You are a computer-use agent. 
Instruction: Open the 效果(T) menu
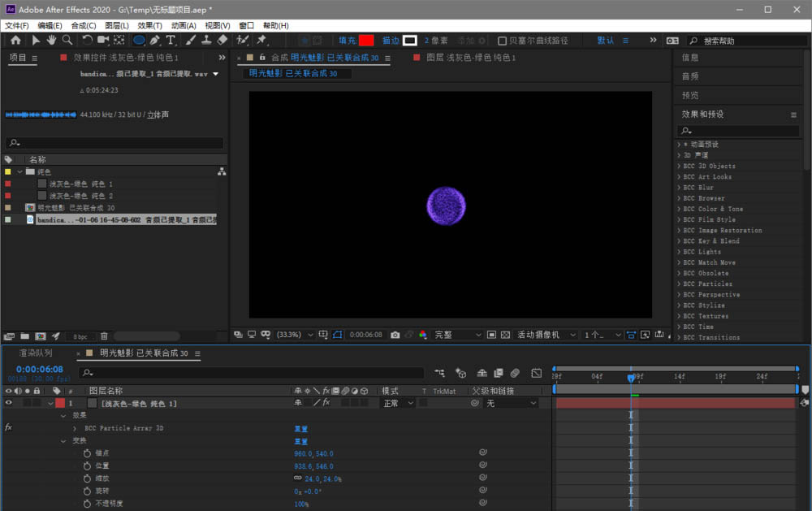tap(149, 25)
